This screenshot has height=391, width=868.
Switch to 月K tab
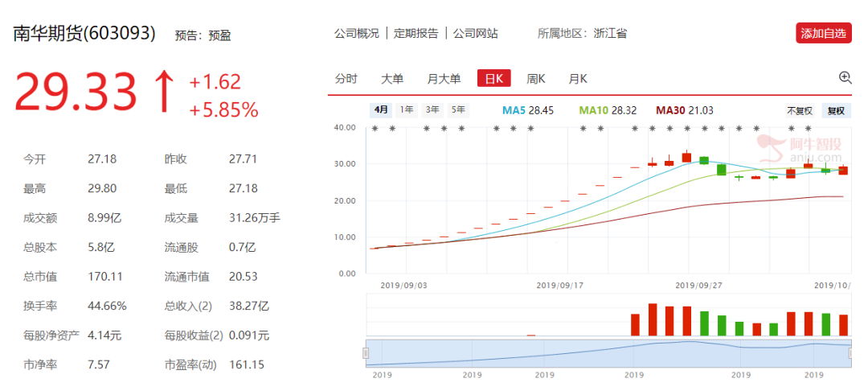pyautogui.click(x=578, y=79)
